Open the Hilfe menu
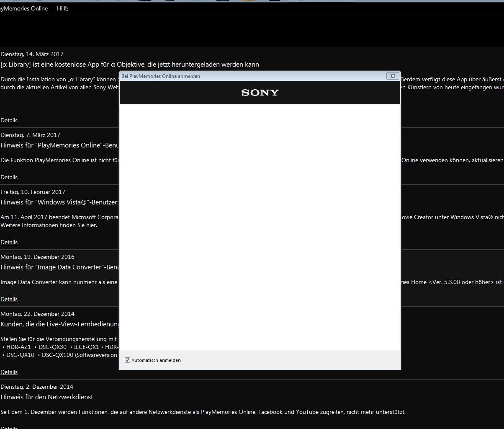The image size is (504, 429). point(62,8)
